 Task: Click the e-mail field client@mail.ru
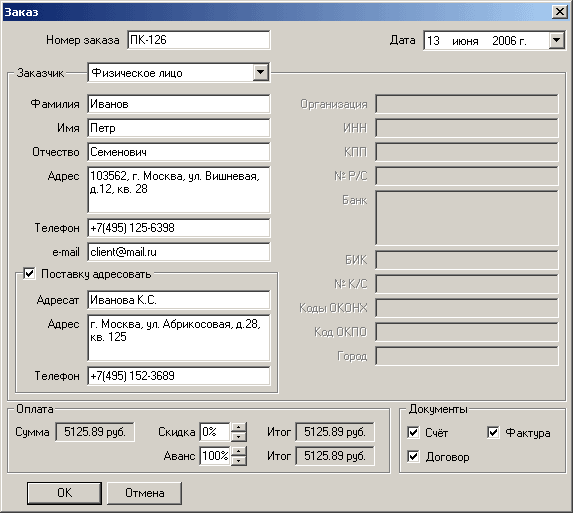(x=179, y=252)
